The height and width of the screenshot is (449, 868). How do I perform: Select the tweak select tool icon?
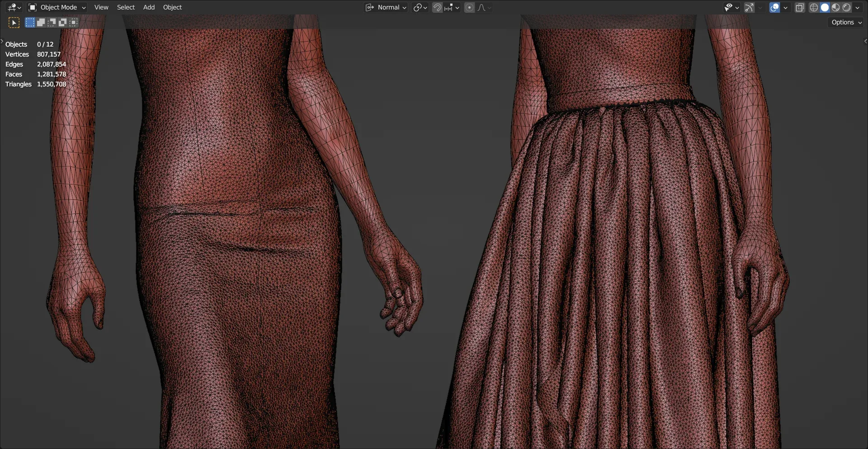coord(14,22)
